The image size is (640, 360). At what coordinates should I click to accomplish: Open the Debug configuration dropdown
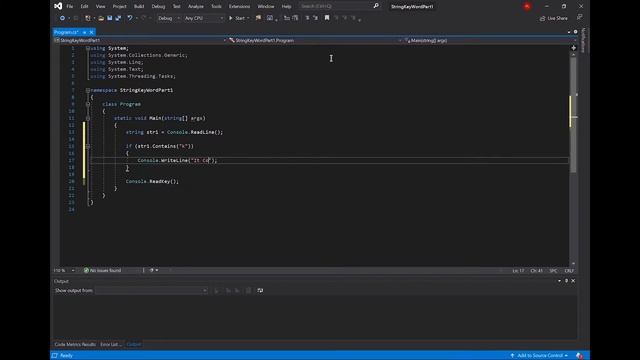[169, 18]
